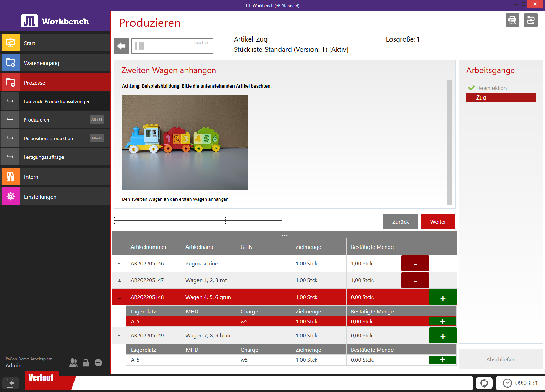
Task: Click the Weiter button
Action: 438,222
